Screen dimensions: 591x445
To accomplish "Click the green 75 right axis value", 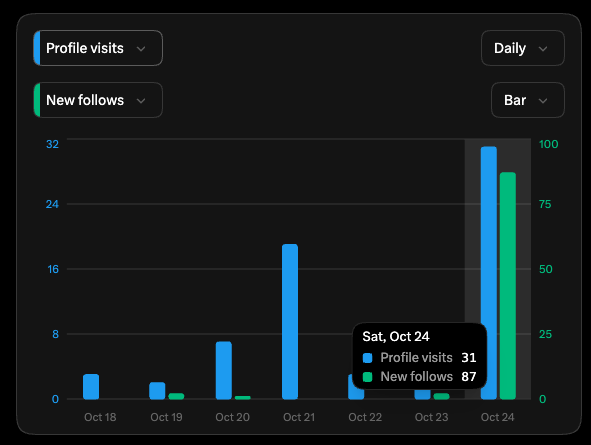I will pos(545,204).
